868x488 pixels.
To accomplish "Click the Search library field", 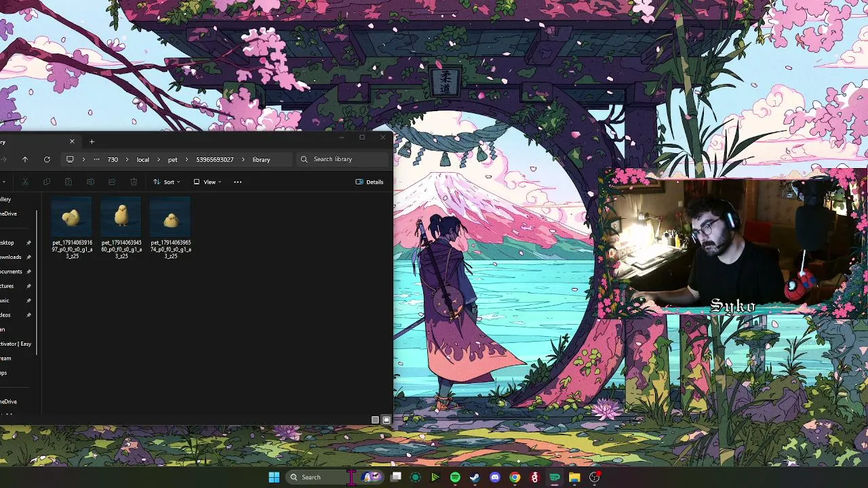I will pyautogui.click(x=343, y=159).
